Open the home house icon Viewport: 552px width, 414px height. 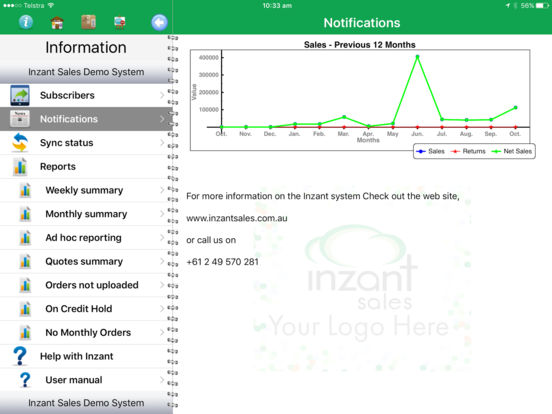[x=57, y=23]
